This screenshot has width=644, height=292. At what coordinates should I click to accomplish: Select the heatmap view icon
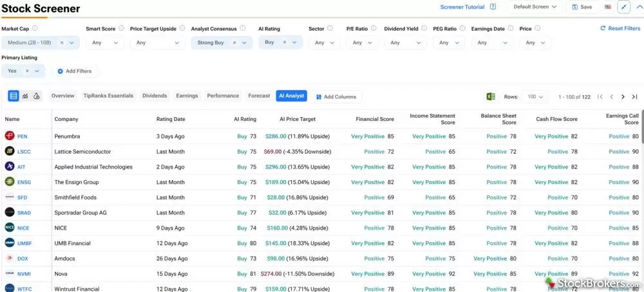[37, 96]
